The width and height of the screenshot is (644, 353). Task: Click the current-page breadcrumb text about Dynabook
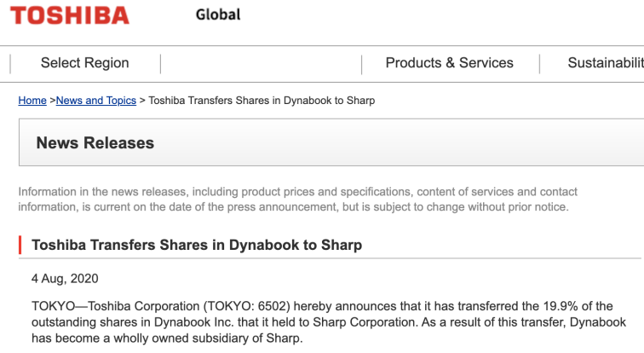[x=262, y=101]
